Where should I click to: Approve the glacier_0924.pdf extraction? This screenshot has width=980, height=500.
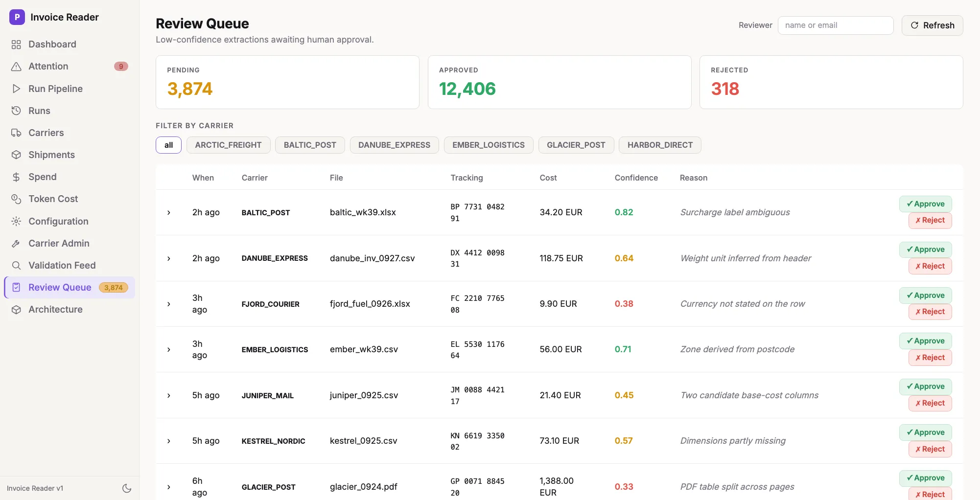click(x=925, y=478)
